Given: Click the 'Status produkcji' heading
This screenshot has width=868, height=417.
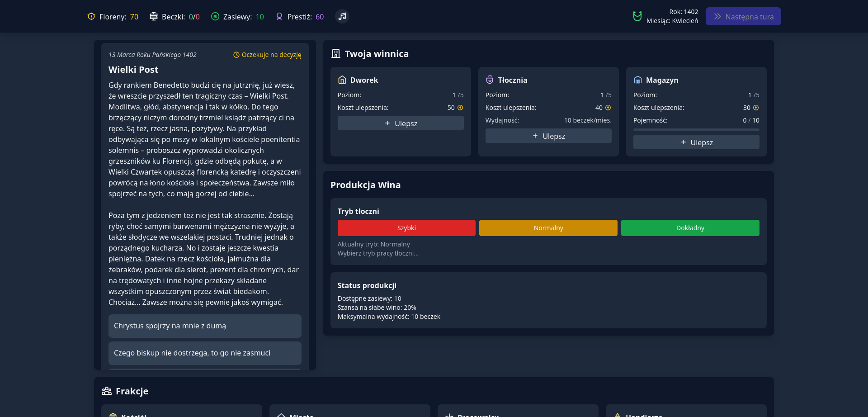Looking at the screenshot, I should click(x=367, y=285).
